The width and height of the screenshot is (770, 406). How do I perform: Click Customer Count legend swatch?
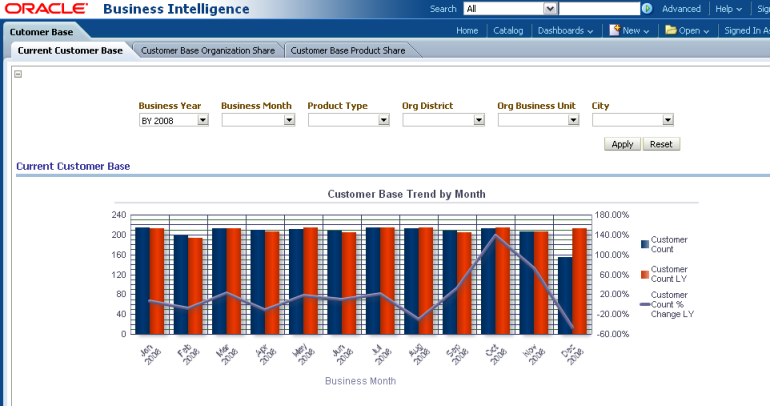(645, 244)
